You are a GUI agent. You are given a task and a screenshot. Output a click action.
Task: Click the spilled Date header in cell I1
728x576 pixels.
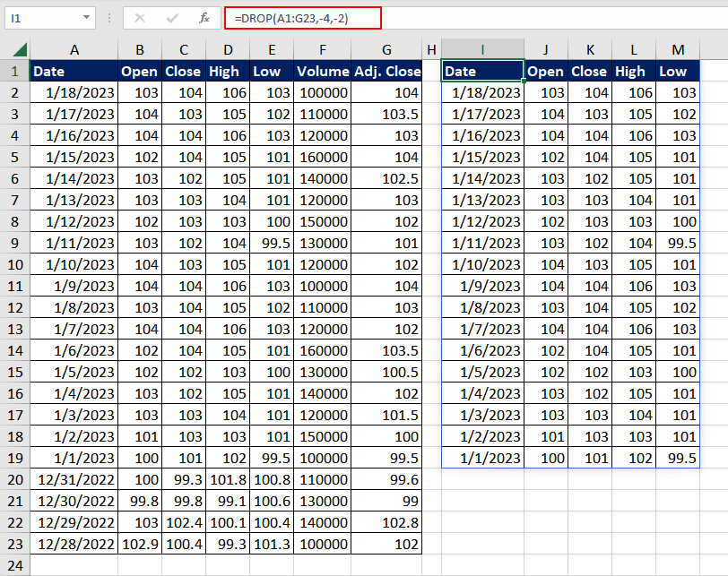pyautogui.click(x=482, y=71)
